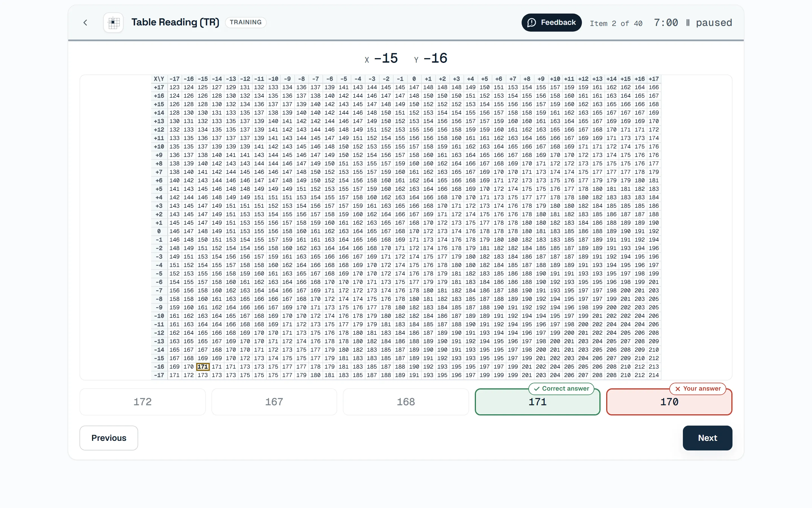Click the -15 column header in table

[203, 79]
